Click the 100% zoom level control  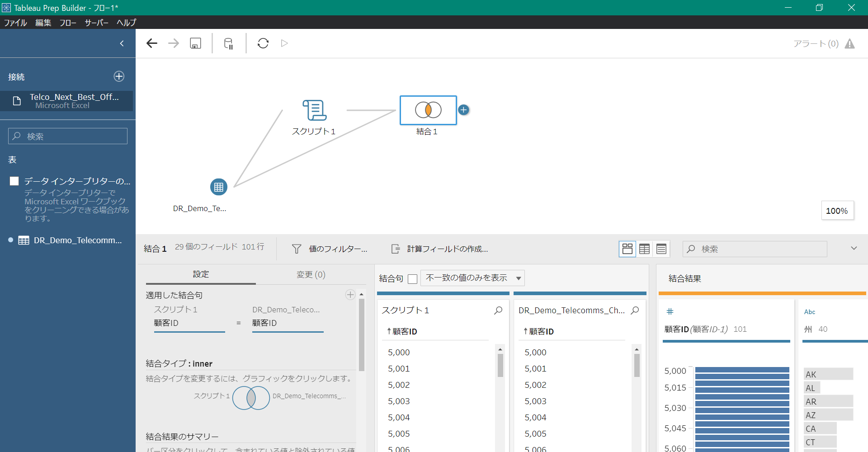click(837, 210)
